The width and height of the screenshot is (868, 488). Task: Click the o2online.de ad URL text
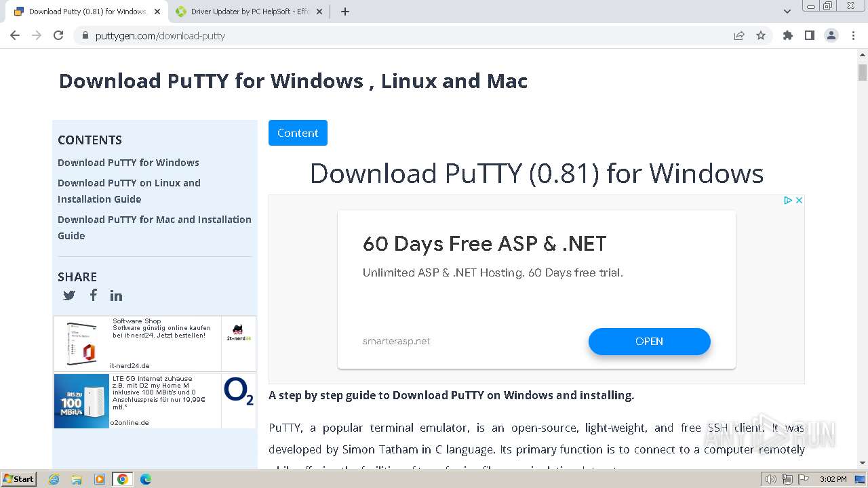pyautogui.click(x=130, y=422)
